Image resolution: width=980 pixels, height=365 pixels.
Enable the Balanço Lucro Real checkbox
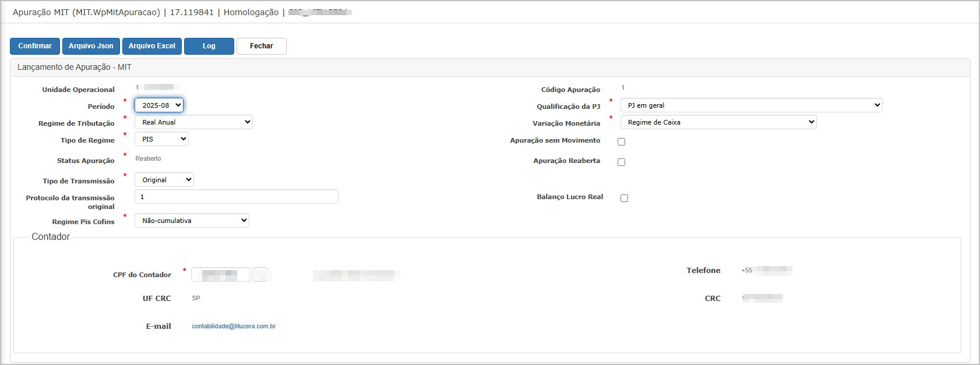(x=624, y=199)
